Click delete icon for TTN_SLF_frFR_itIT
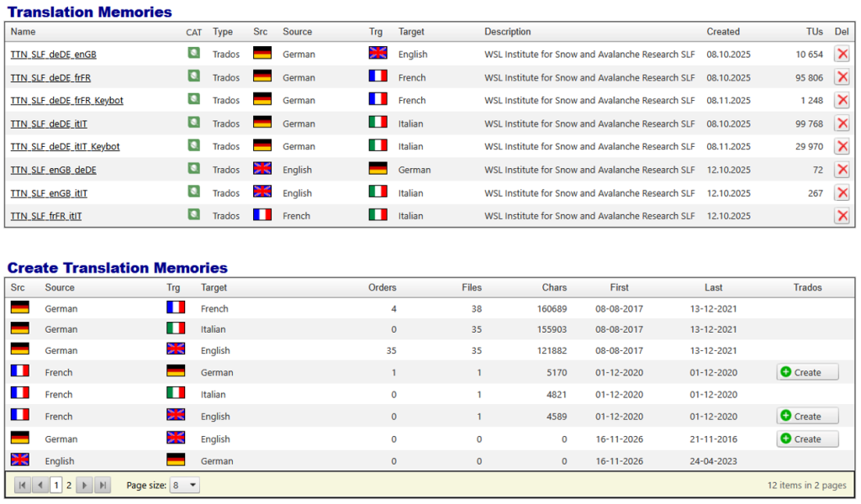Image resolution: width=861 pixels, height=504 pixels. pyautogui.click(x=841, y=216)
